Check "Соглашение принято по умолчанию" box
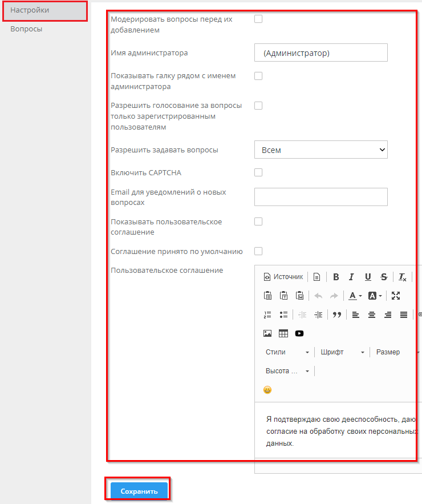Image resolution: width=422 pixels, height=504 pixels. tap(258, 251)
